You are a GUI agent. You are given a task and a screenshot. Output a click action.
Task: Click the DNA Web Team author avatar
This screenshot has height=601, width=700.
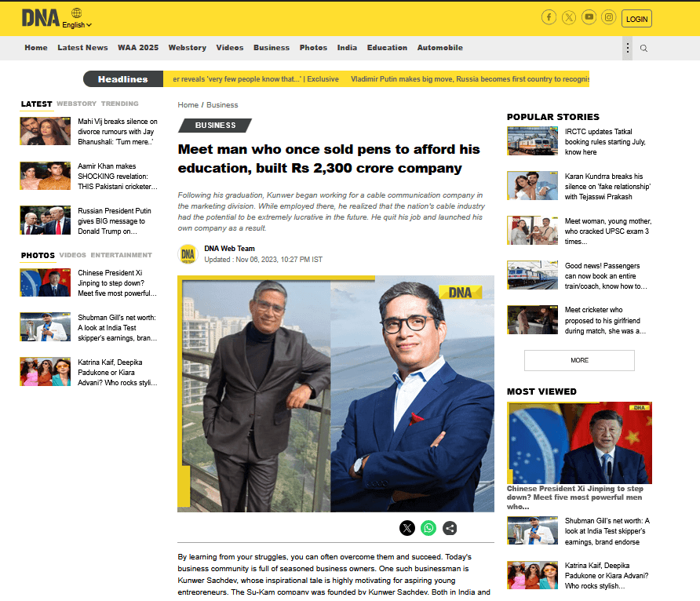pyautogui.click(x=188, y=254)
